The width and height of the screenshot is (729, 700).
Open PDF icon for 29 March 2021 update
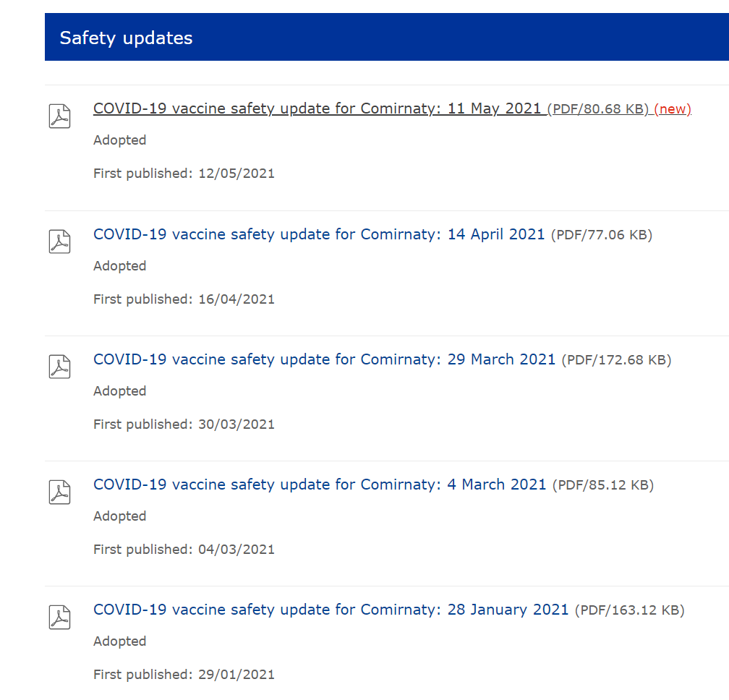59,366
